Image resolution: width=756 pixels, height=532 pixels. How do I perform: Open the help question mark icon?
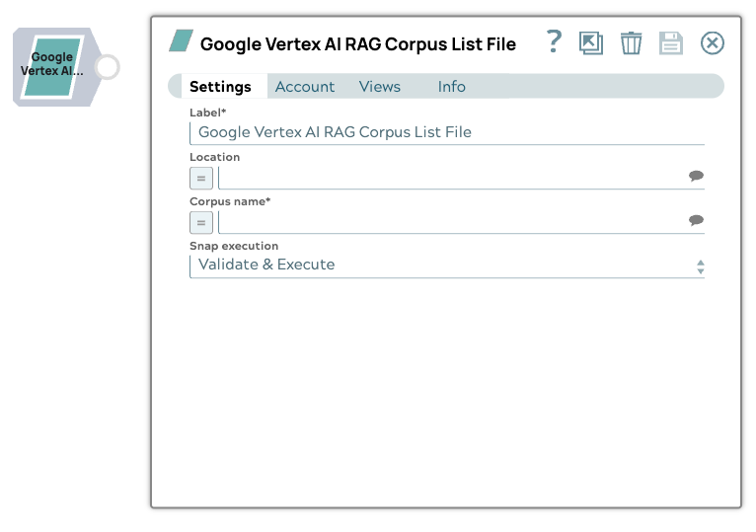(554, 41)
